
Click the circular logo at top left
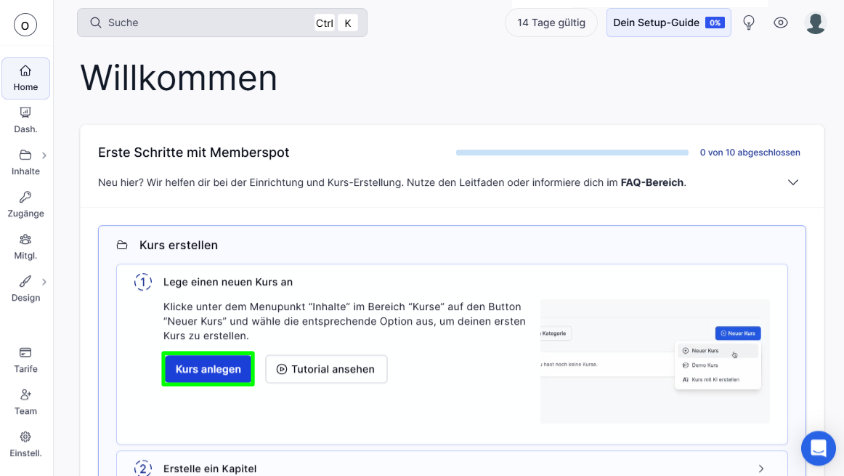[x=25, y=25]
